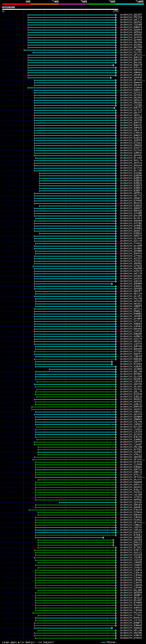Select the UniRef100_P36204 label
This screenshot has width=146, height=644.
coord(131,510)
